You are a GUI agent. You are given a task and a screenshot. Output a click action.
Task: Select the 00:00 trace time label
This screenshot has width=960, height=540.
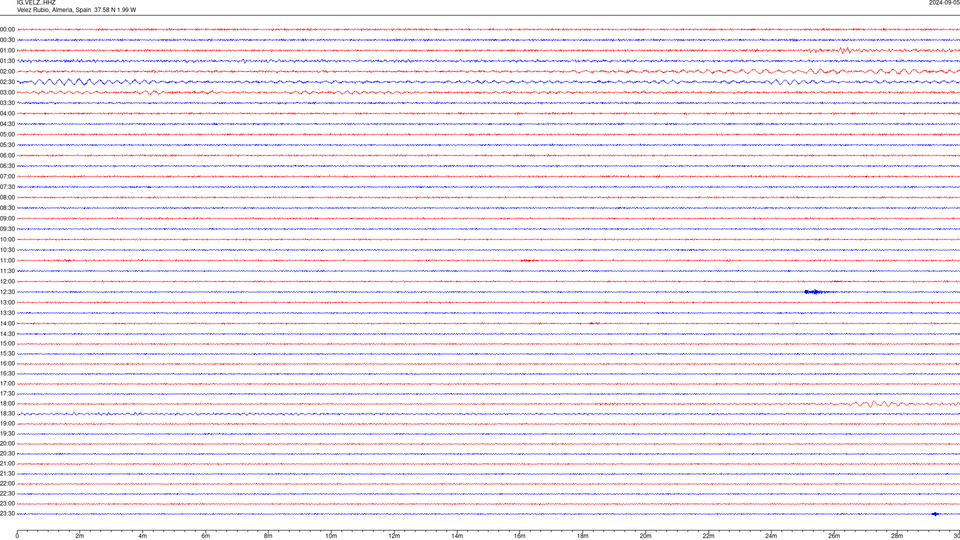coord(7,29)
